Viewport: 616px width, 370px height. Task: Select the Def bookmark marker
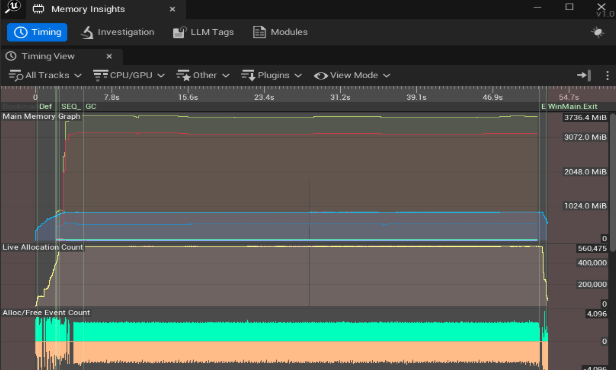[x=46, y=106]
